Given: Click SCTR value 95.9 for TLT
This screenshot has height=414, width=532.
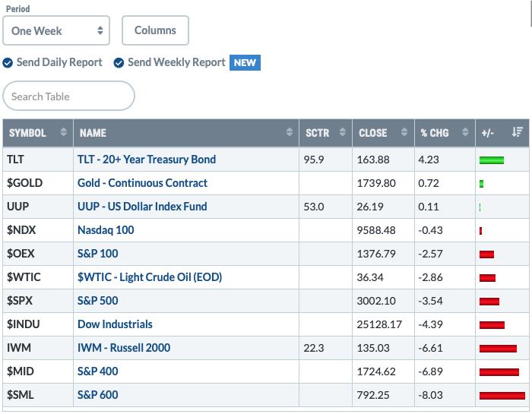Looking at the screenshot, I should [313, 160].
